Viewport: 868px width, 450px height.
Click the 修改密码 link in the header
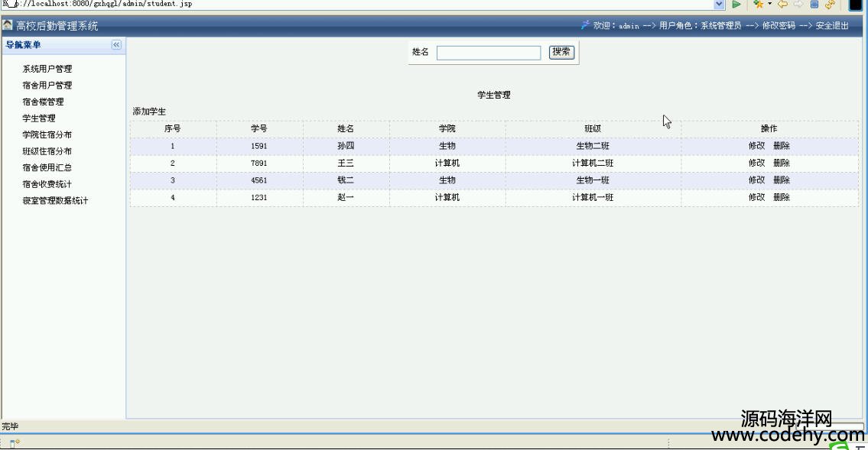coord(779,25)
